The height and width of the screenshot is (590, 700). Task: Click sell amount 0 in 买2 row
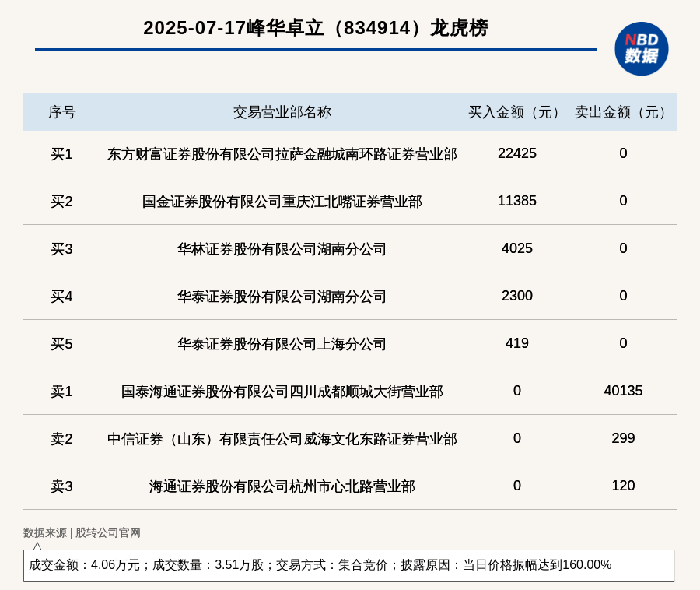pyautogui.click(x=623, y=201)
